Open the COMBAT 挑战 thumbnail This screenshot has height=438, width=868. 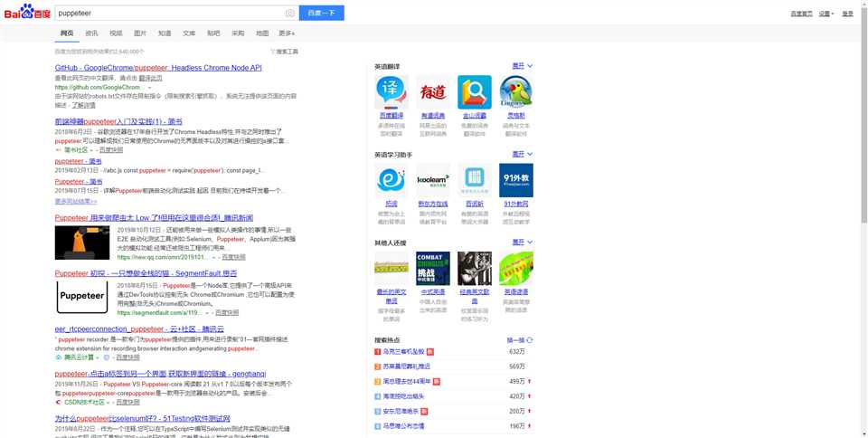coord(433,269)
